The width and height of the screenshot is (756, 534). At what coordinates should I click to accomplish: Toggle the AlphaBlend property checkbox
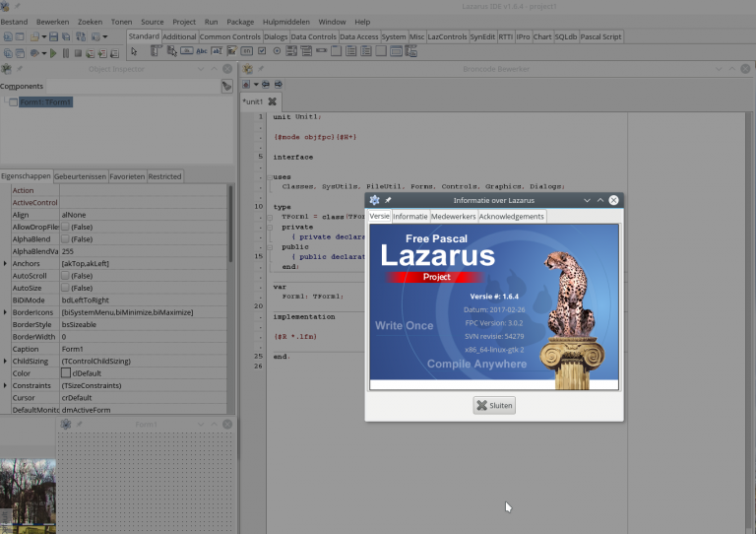[66, 238]
